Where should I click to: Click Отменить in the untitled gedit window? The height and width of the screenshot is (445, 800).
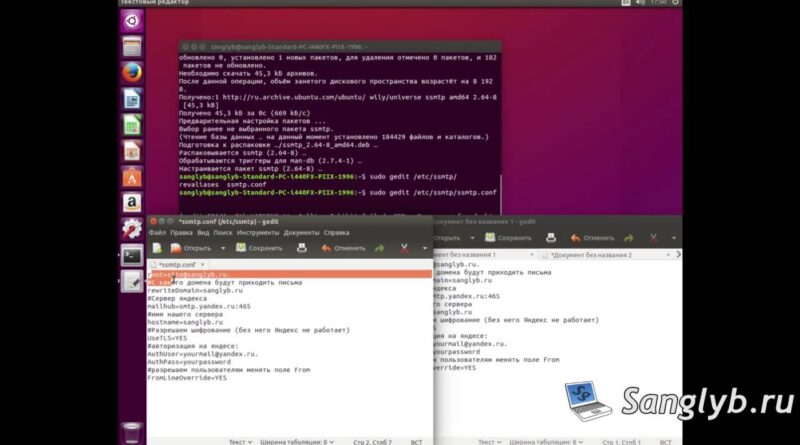coord(592,238)
